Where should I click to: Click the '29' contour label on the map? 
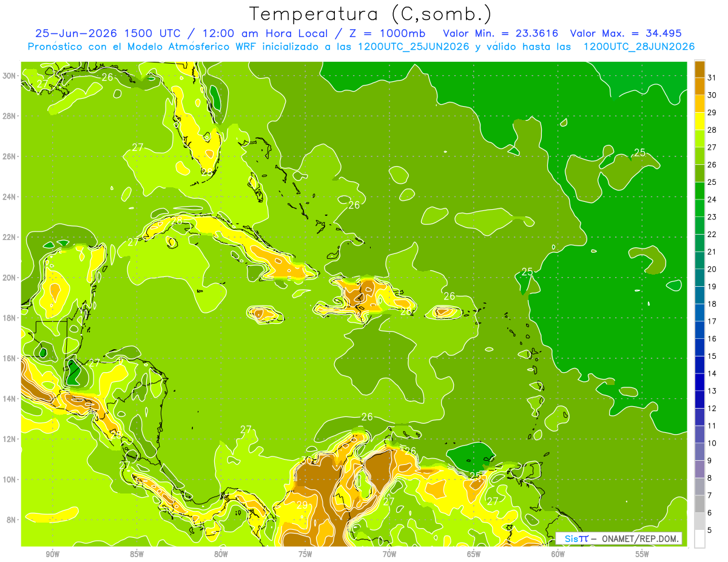[302, 504]
